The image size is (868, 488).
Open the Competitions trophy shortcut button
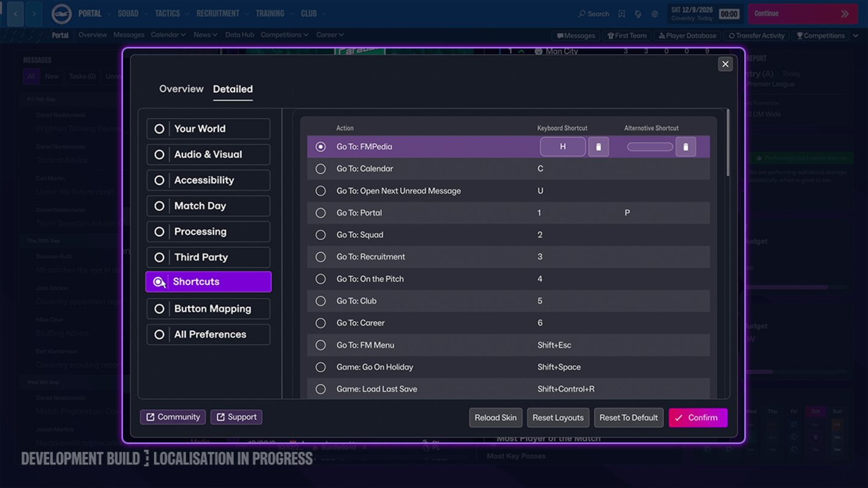pyautogui.click(x=820, y=36)
